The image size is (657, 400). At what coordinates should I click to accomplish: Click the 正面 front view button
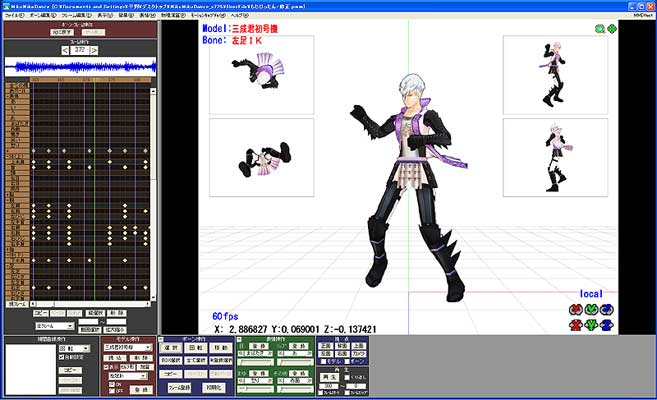pos(326,346)
